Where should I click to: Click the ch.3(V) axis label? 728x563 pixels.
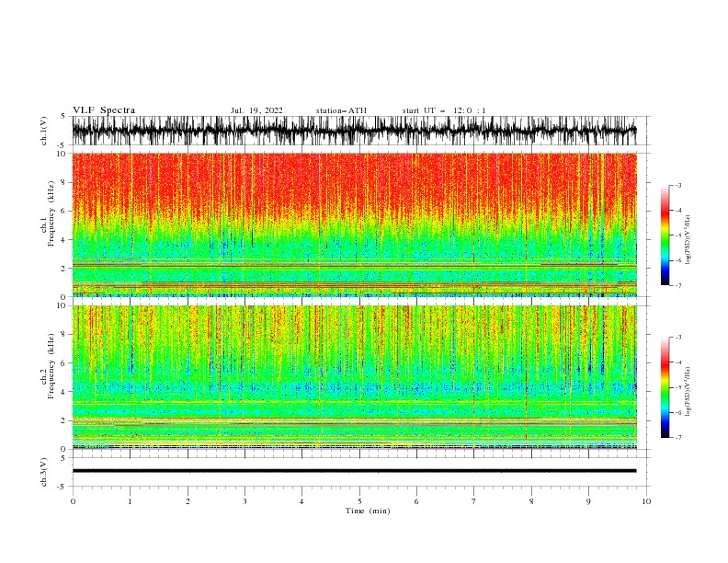[x=44, y=472]
